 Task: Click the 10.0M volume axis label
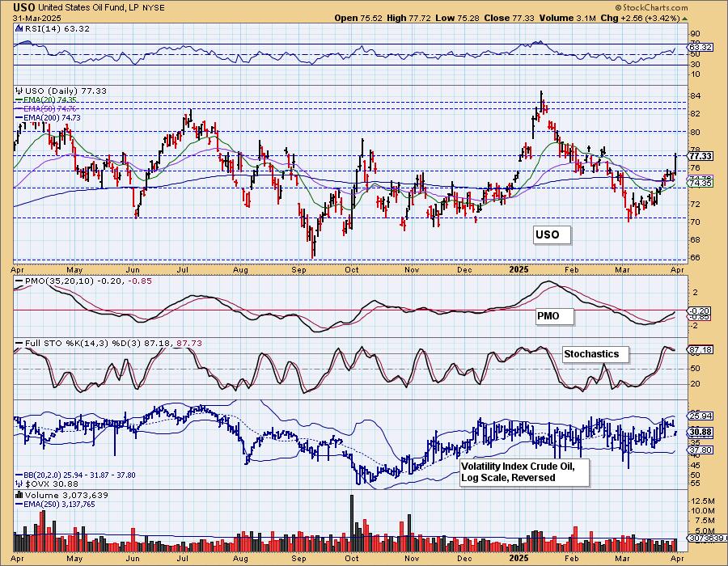coord(703,511)
